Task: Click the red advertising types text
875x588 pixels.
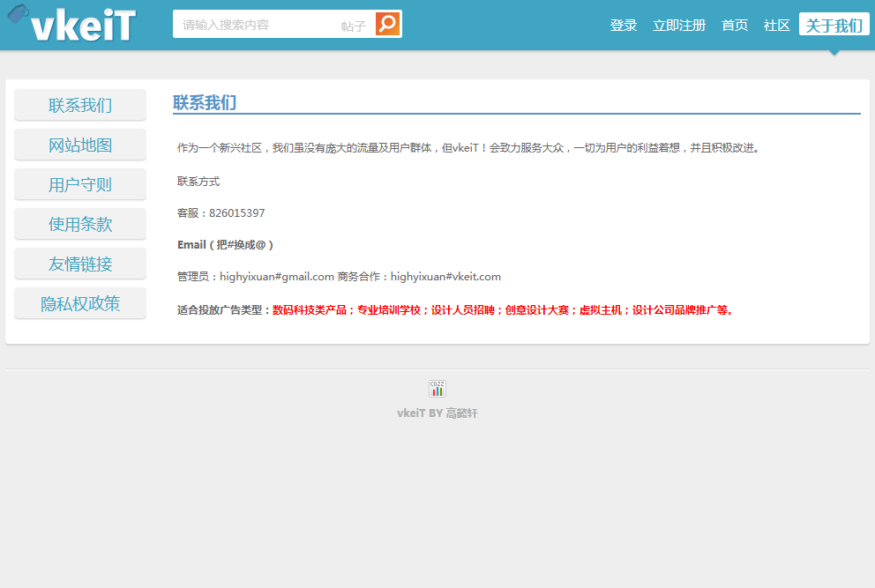Action: [504, 310]
